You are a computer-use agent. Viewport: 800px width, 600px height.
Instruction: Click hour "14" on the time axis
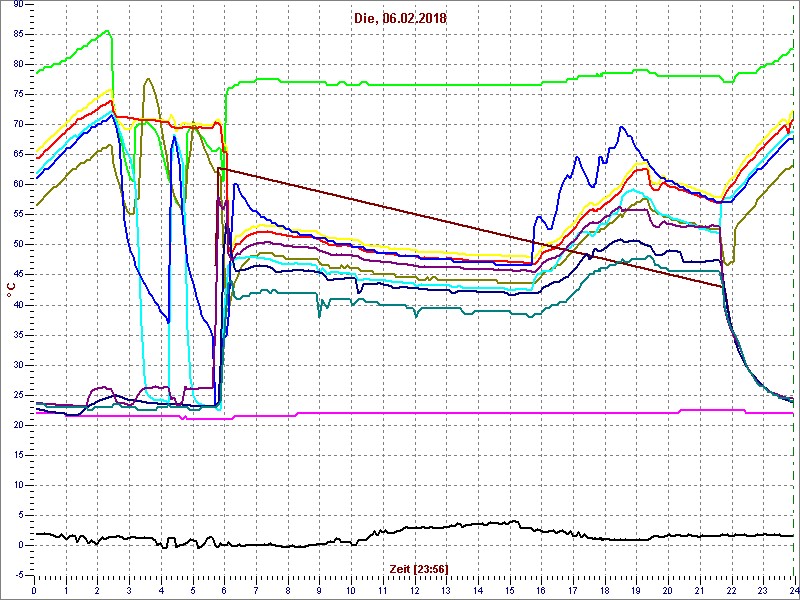coord(478,588)
